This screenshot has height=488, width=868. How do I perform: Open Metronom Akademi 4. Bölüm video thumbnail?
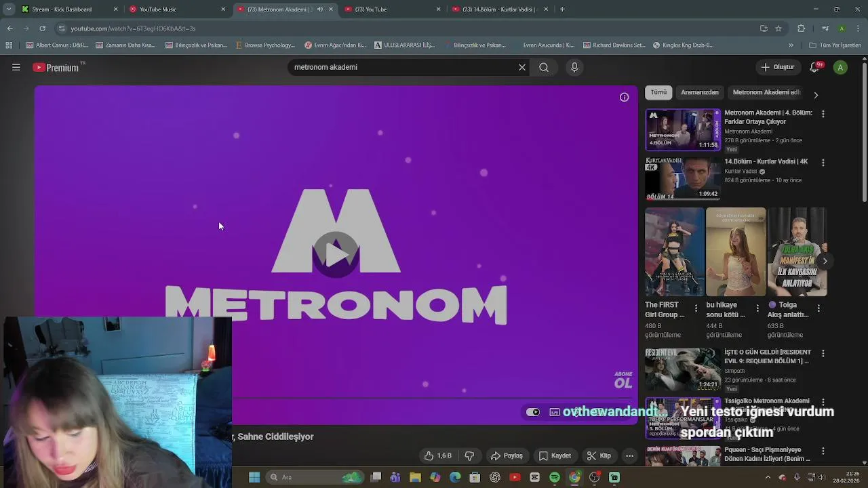pos(683,129)
